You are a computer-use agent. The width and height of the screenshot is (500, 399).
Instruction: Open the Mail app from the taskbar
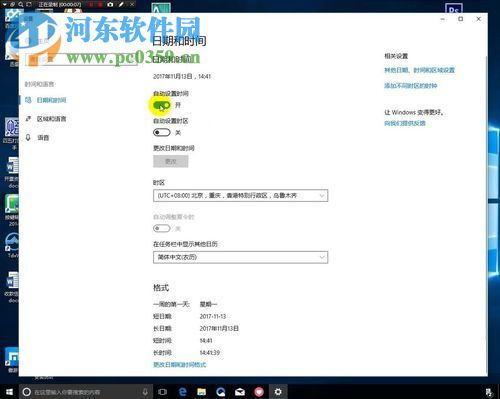[240, 392]
